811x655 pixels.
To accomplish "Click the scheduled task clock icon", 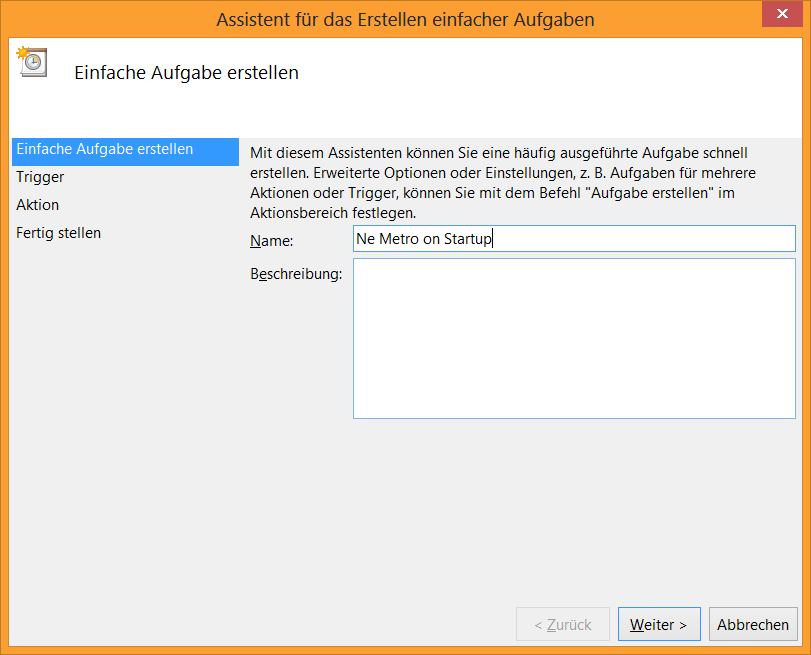I will (32, 62).
